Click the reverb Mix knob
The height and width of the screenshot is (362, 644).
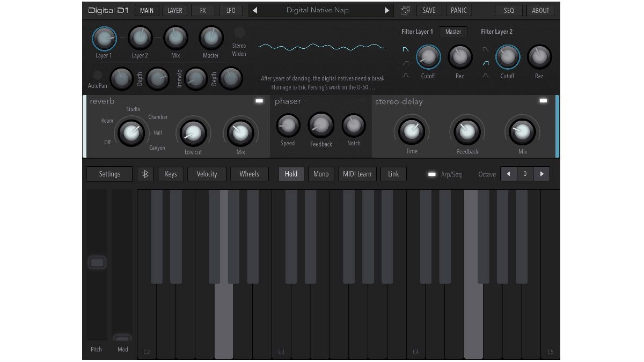[x=240, y=132]
